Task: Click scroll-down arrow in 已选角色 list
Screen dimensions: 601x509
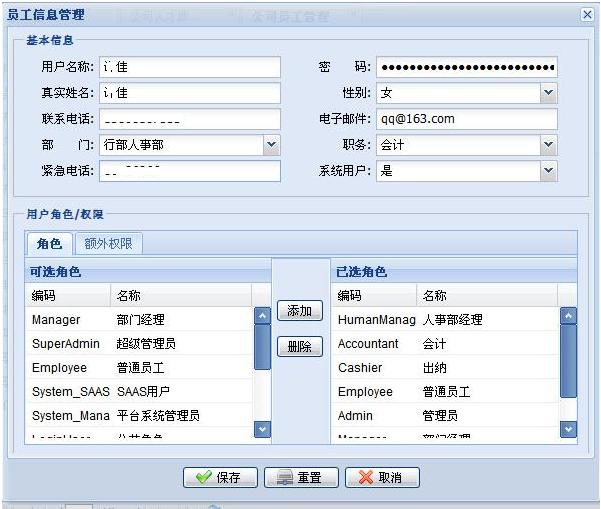Action: pyautogui.click(x=568, y=429)
